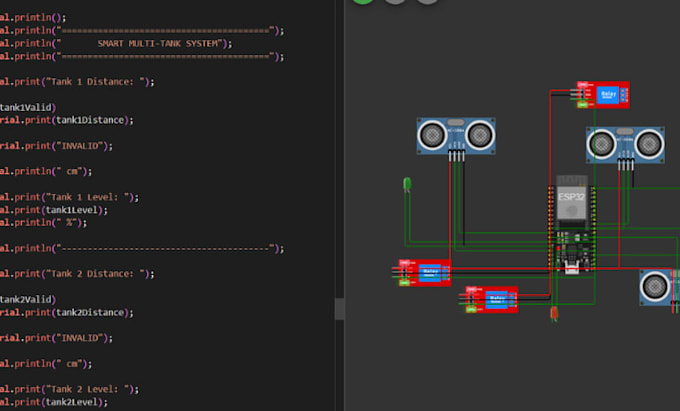Select the leftmost relay module near code pane
The width and height of the screenshot is (680, 411).
pos(425,273)
